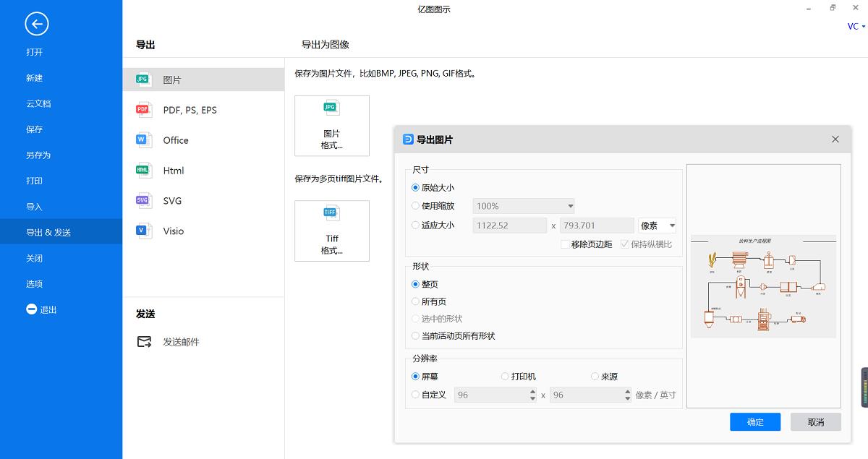Click the 1122.52 width input field

509,225
